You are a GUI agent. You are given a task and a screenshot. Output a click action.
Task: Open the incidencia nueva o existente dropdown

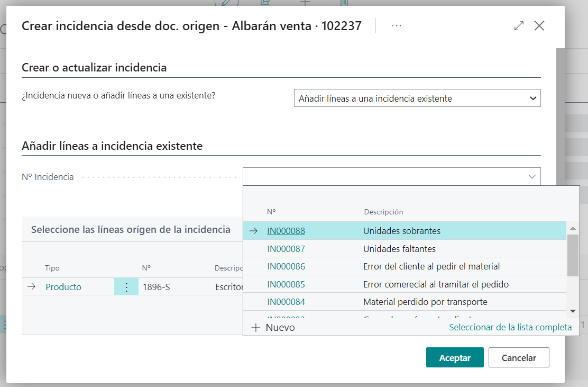click(417, 98)
